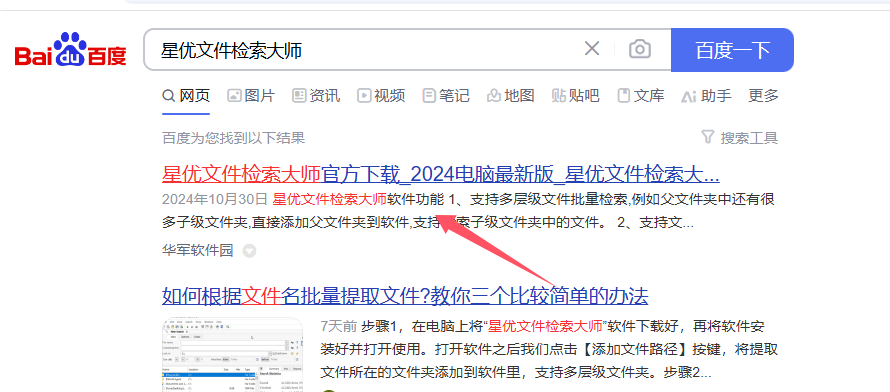Screen dimensions: 890x392
Task: Expand the 更多 menu
Action: click(x=763, y=96)
